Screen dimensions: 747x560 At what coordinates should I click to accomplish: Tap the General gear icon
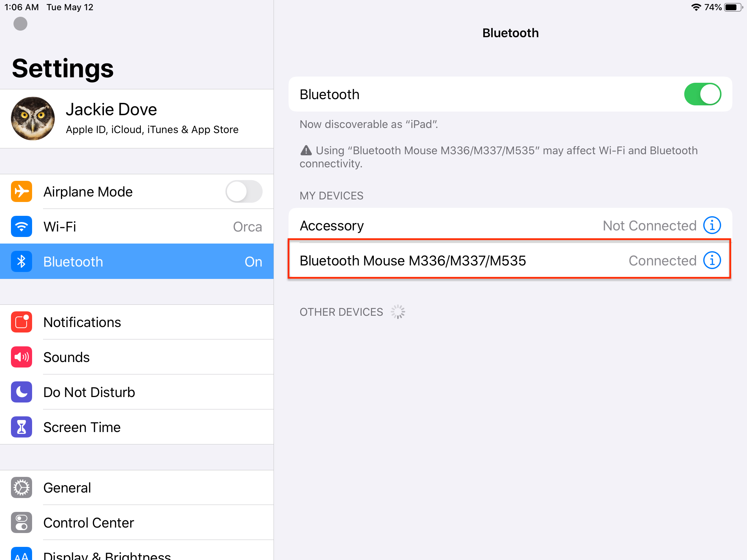click(x=22, y=487)
